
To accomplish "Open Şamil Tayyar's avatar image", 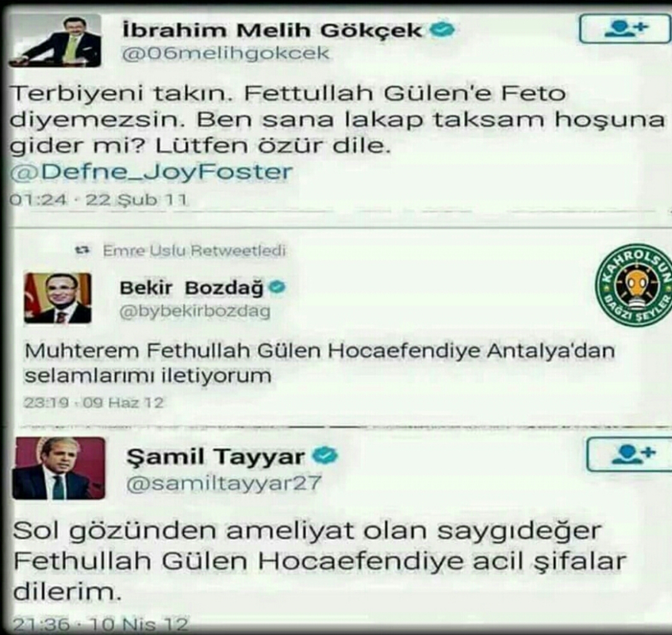I will coord(58,468).
